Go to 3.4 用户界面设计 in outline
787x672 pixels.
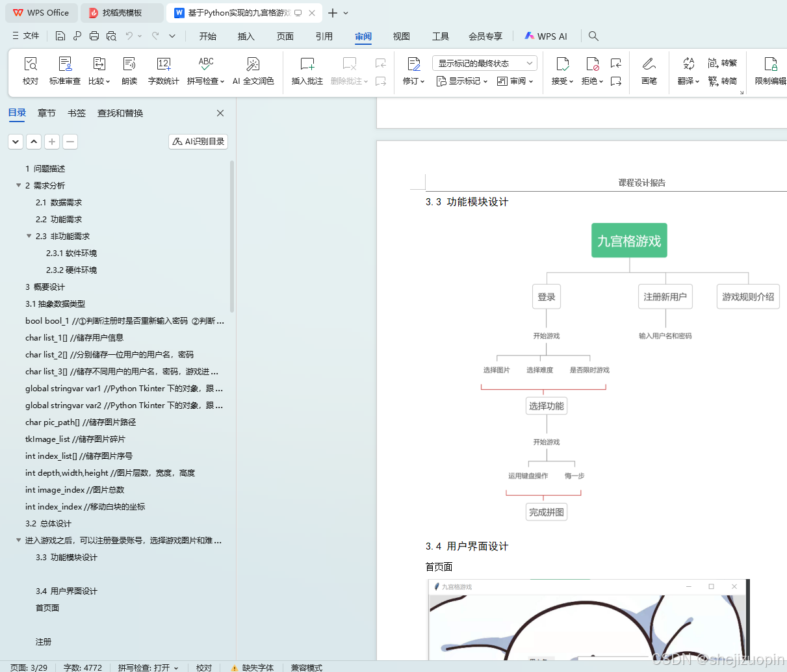click(x=66, y=591)
